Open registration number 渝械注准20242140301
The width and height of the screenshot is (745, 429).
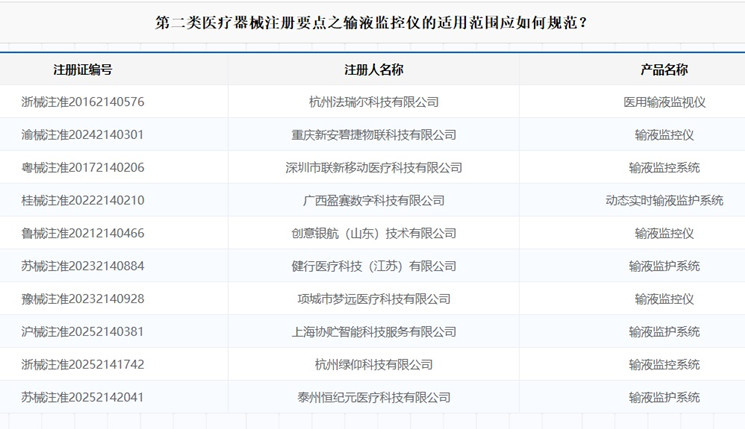[x=82, y=135]
